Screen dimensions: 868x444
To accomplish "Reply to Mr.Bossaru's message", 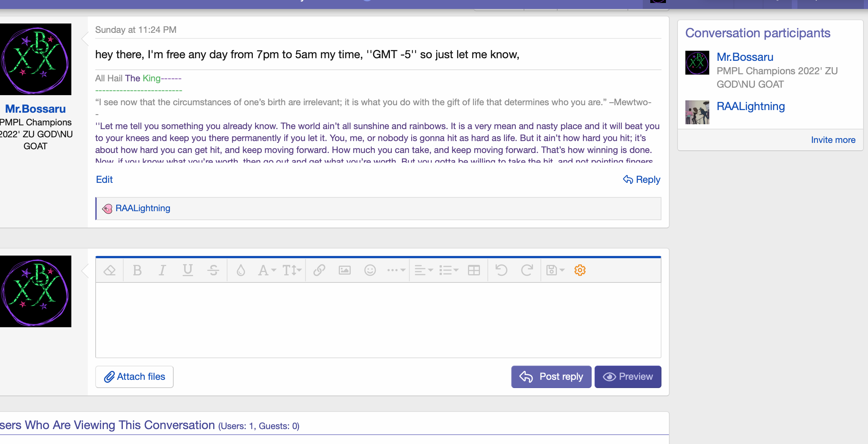I will pos(642,179).
